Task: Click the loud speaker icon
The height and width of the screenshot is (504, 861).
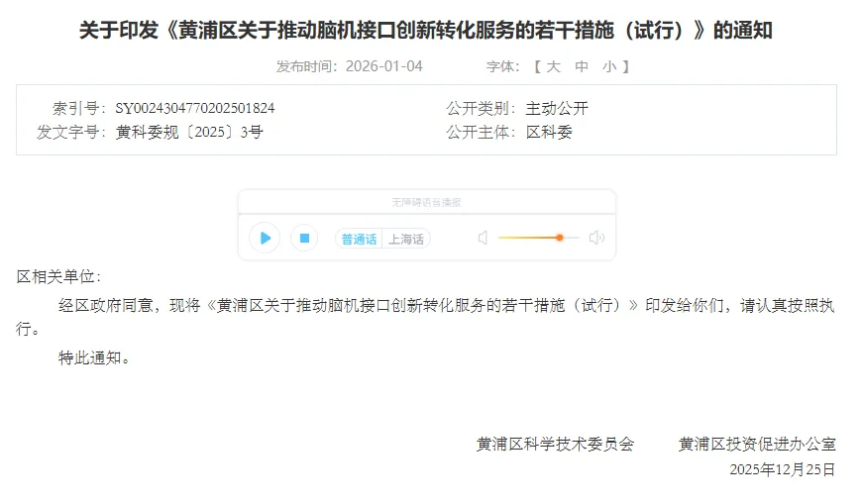Action: pyautogui.click(x=596, y=238)
